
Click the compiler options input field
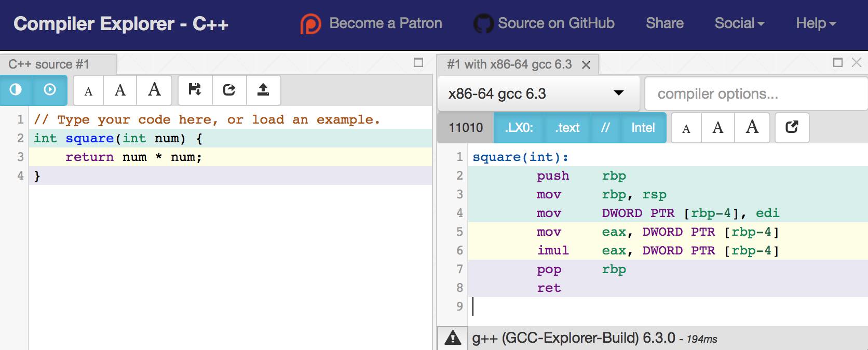(x=756, y=93)
